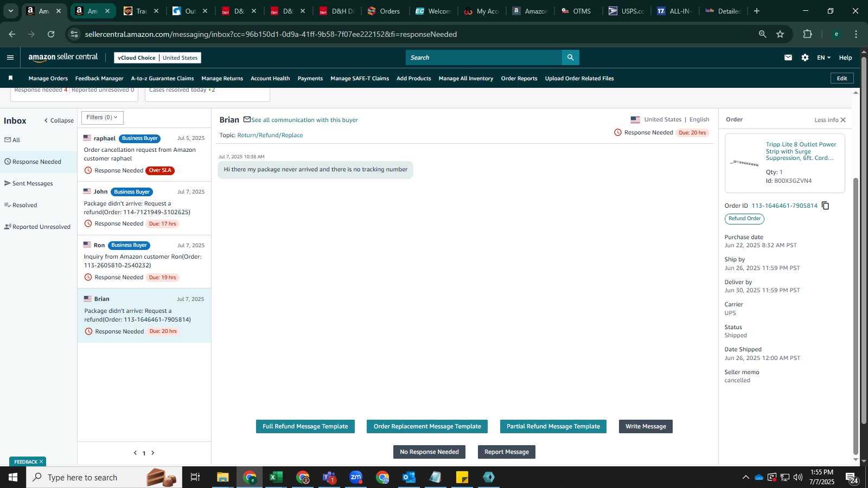Copy the Order ID using copy icon
The width and height of the screenshot is (868, 488).
click(x=825, y=206)
